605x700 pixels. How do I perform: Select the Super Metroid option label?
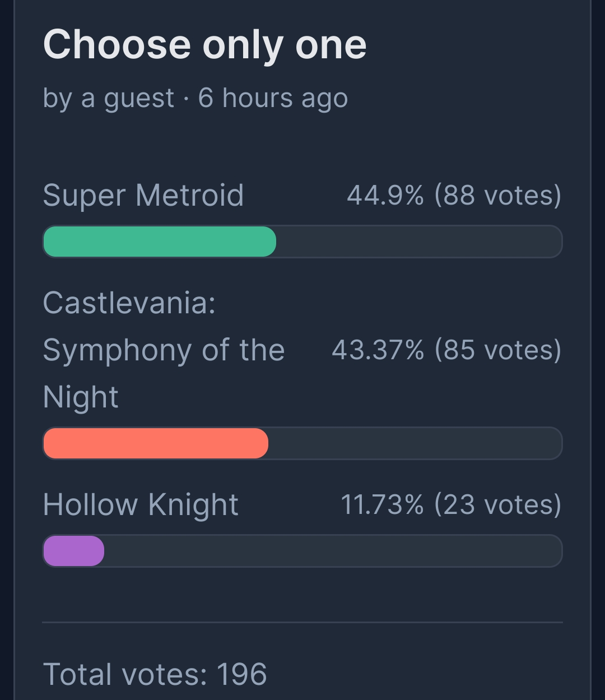click(143, 196)
